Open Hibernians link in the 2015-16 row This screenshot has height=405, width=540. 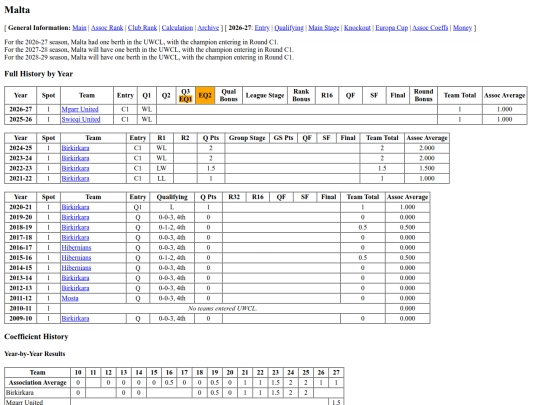pos(76,258)
